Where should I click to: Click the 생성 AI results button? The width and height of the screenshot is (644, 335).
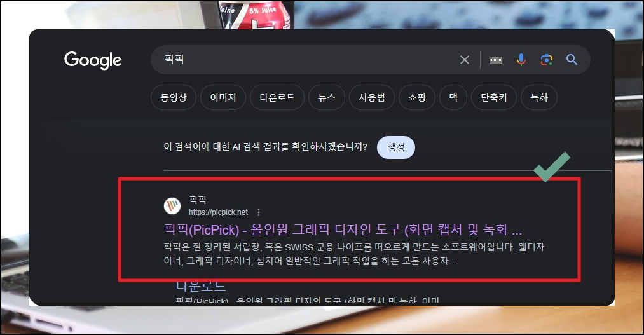click(x=396, y=147)
